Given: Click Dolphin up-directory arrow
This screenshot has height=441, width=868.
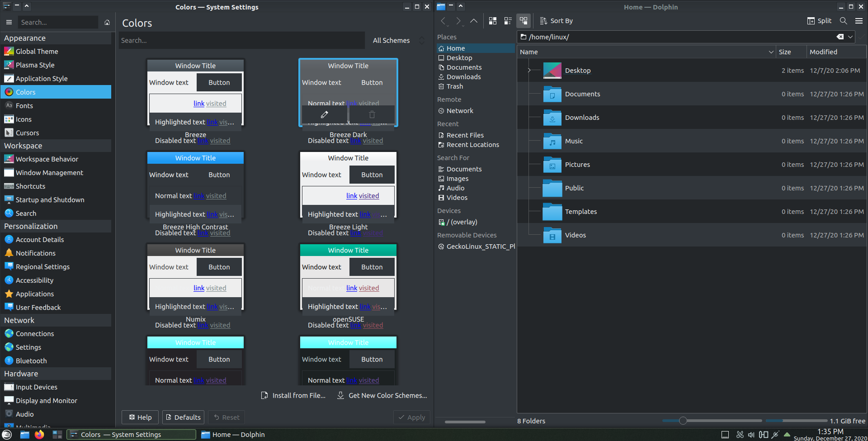Looking at the screenshot, I should (x=473, y=21).
